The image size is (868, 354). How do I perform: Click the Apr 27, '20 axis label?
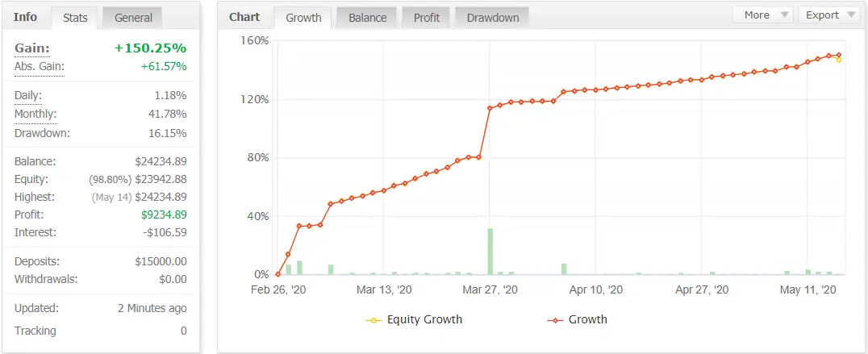tap(702, 289)
